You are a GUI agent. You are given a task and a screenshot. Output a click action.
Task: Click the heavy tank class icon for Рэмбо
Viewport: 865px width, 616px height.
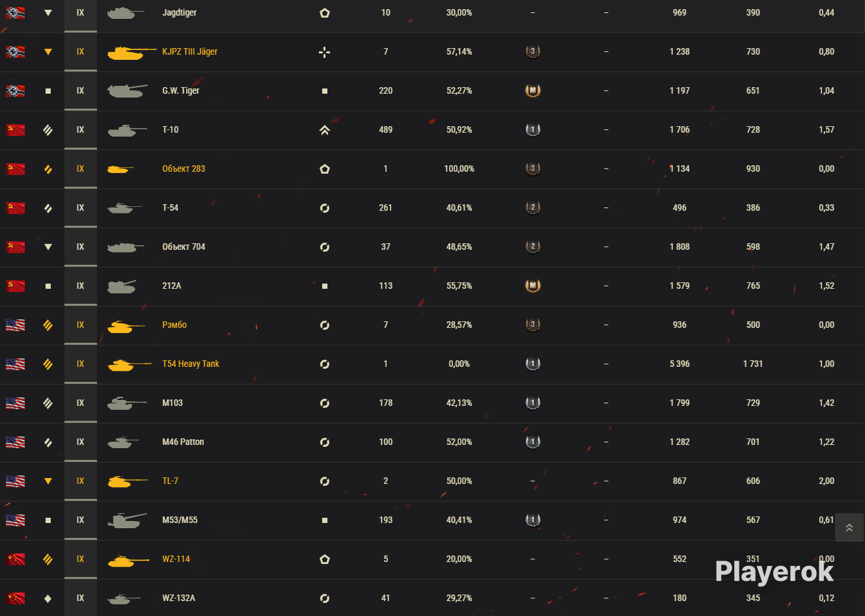(48, 325)
